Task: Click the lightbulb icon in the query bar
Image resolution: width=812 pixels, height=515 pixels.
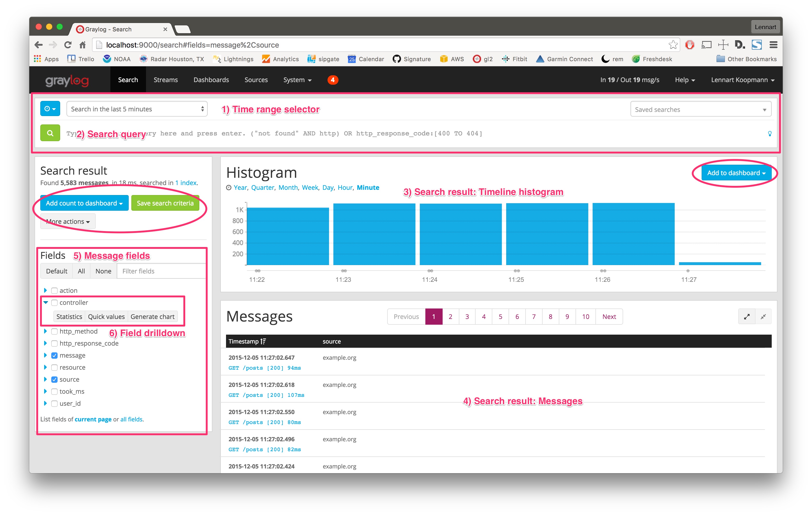Action: coord(770,133)
